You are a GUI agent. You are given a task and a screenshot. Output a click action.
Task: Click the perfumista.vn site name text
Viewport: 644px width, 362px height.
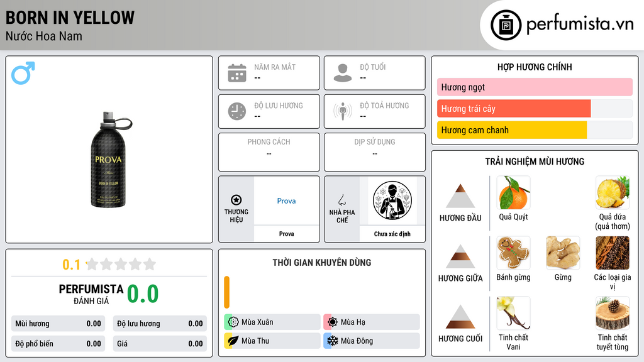[x=580, y=25]
